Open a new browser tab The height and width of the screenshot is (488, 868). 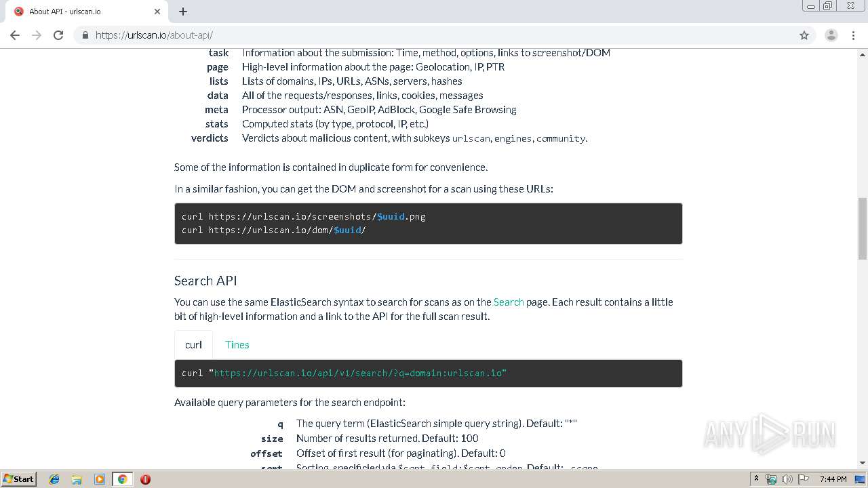click(183, 12)
